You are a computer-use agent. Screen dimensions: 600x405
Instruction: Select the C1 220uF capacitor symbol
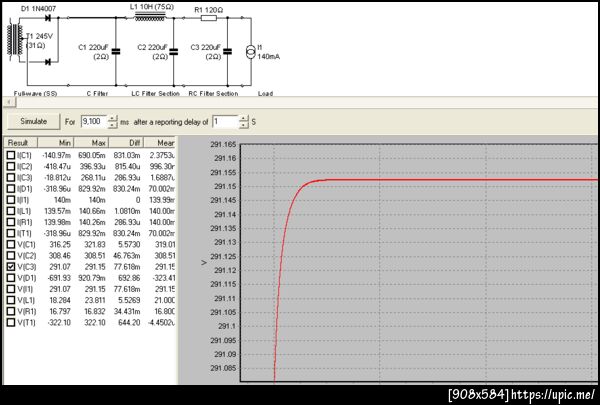pos(116,51)
